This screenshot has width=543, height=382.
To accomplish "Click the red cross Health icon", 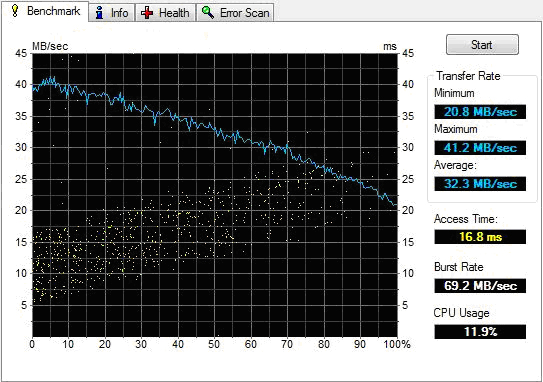I will [x=147, y=13].
